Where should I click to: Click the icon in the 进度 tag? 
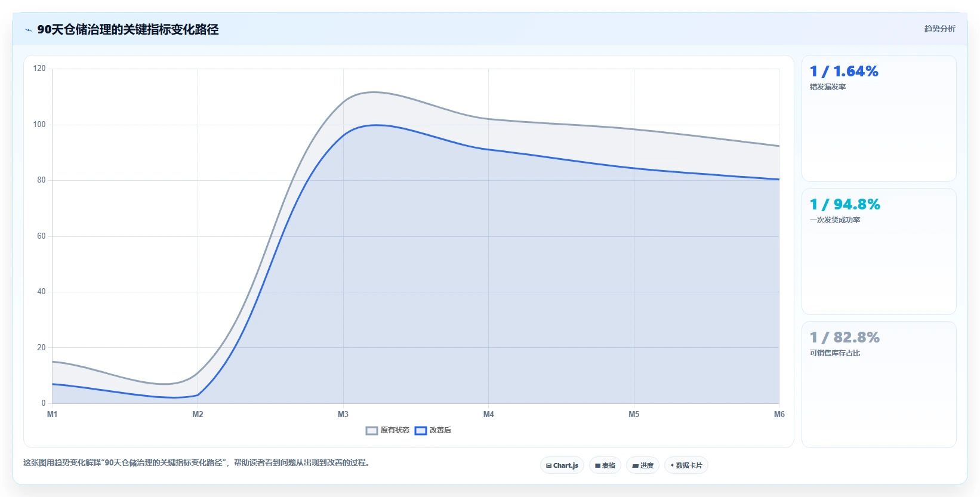tap(635, 466)
